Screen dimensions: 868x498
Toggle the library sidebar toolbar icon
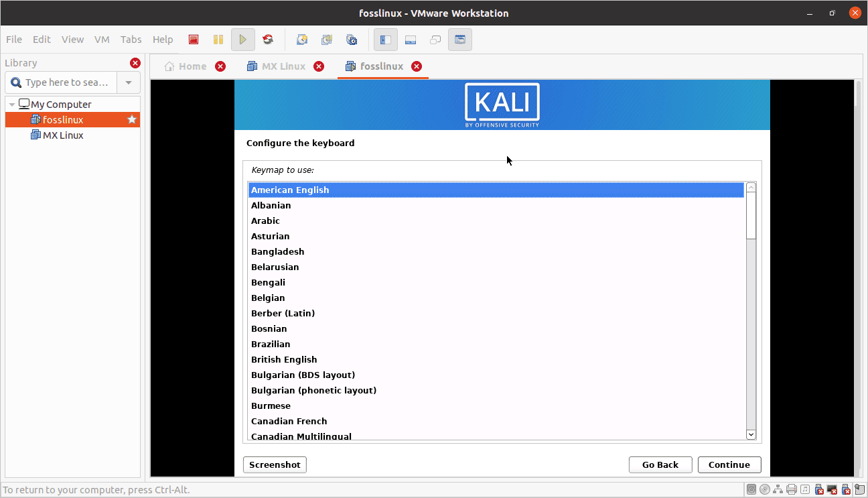tap(386, 40)
